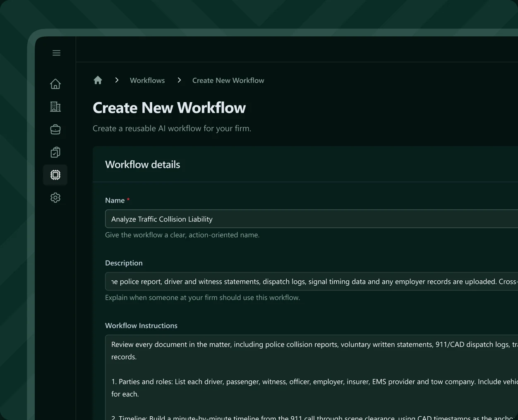
Task: Click hint 'Give the workflow a clear, action-oriented name.'
Action: click(182, 235)
